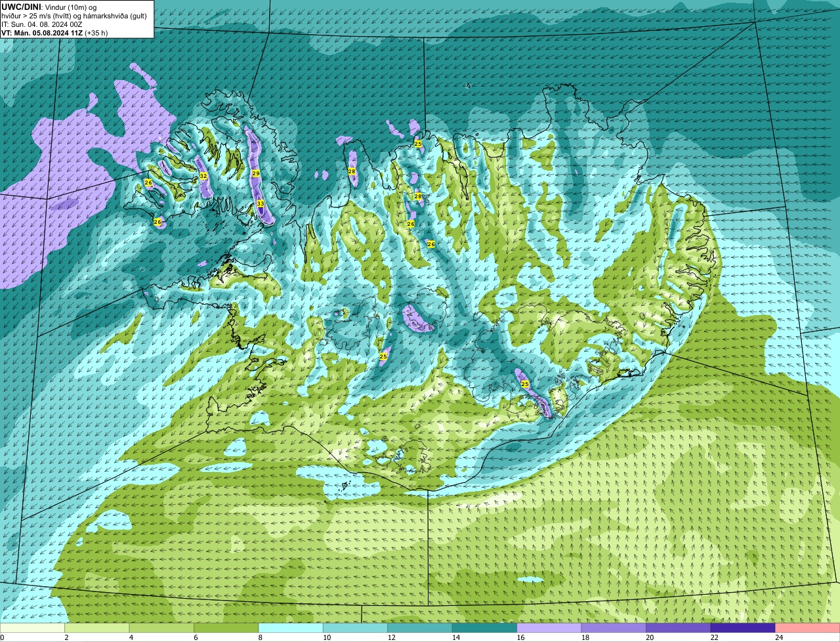Click the 12–14 m/s teal legend swatch
This screenshot has height=642, width=840.
point(420,628)
